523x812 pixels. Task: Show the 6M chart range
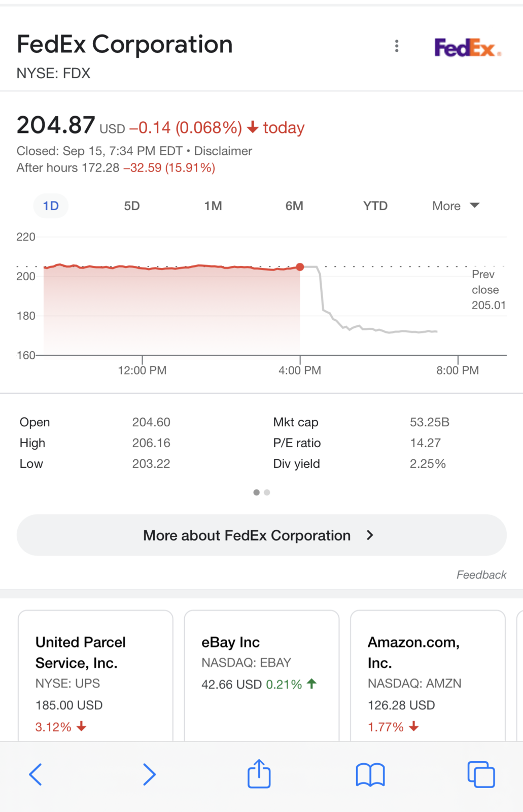pyautogui.click(x=294, y=206)
